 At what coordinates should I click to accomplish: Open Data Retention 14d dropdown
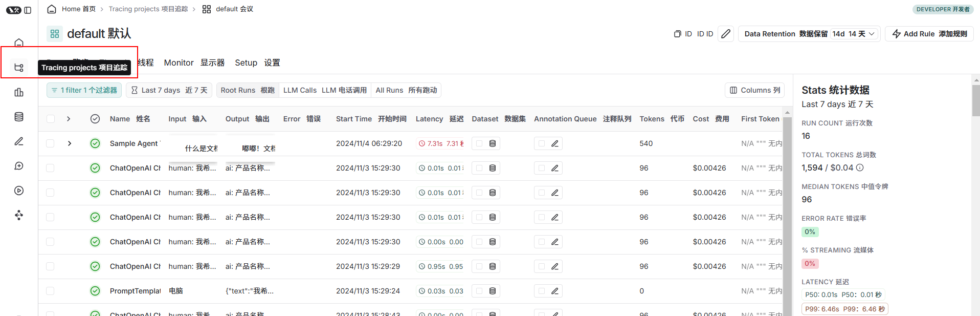854,34
